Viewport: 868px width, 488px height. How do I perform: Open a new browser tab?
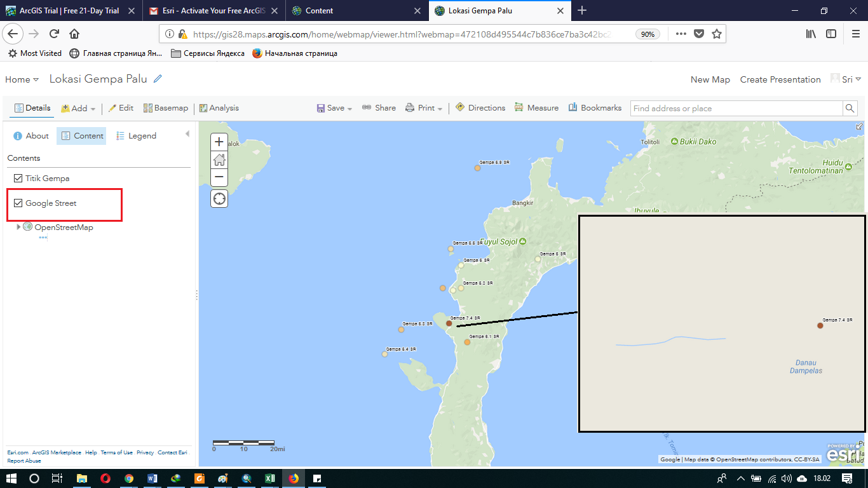582,11
